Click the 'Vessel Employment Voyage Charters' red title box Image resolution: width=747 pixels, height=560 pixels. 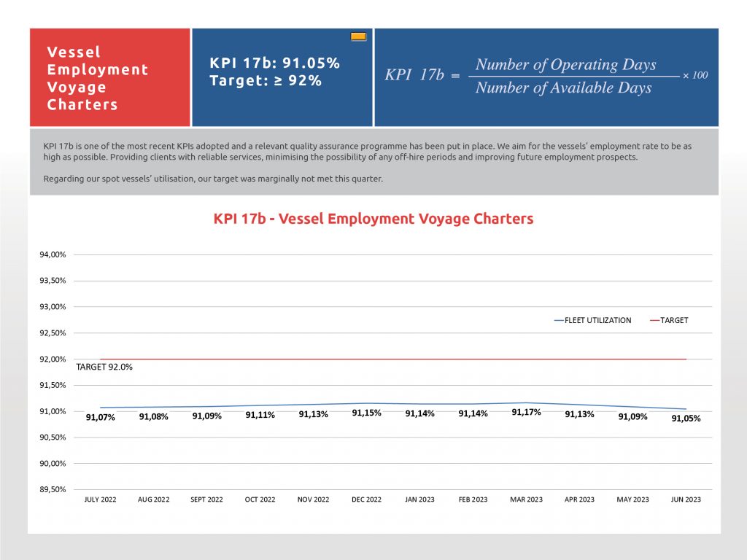click(x=110, y=77)
